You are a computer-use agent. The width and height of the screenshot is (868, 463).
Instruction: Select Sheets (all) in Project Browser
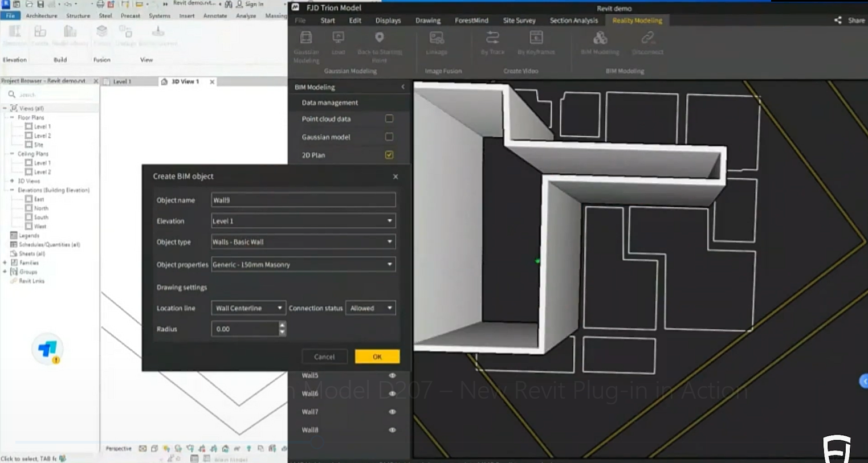(32, 253)
